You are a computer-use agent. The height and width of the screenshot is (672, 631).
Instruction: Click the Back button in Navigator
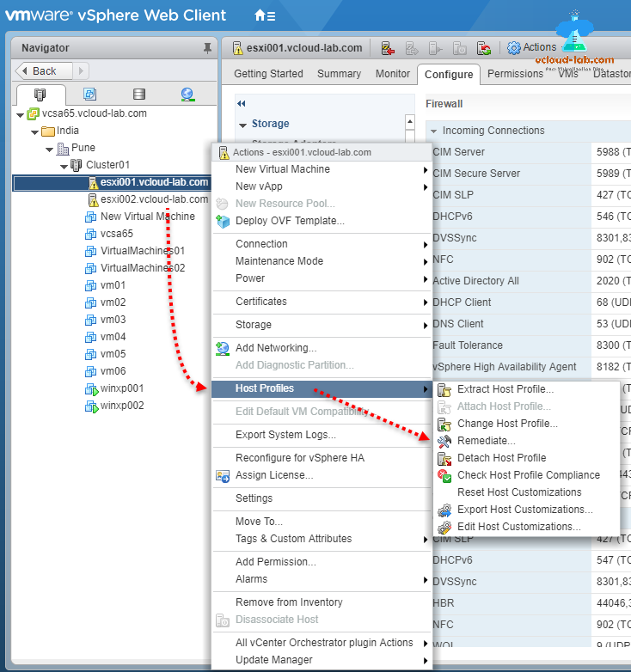click(44, 70)
